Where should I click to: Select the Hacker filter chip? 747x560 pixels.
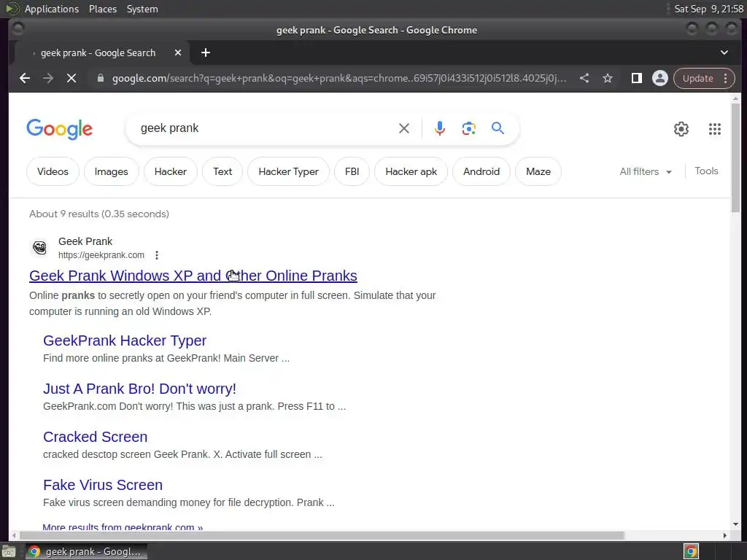pyautogui.click(x=171, y=171)
